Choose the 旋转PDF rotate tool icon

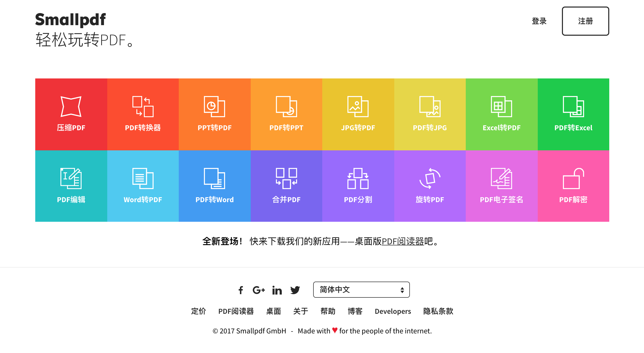(430, 179)
